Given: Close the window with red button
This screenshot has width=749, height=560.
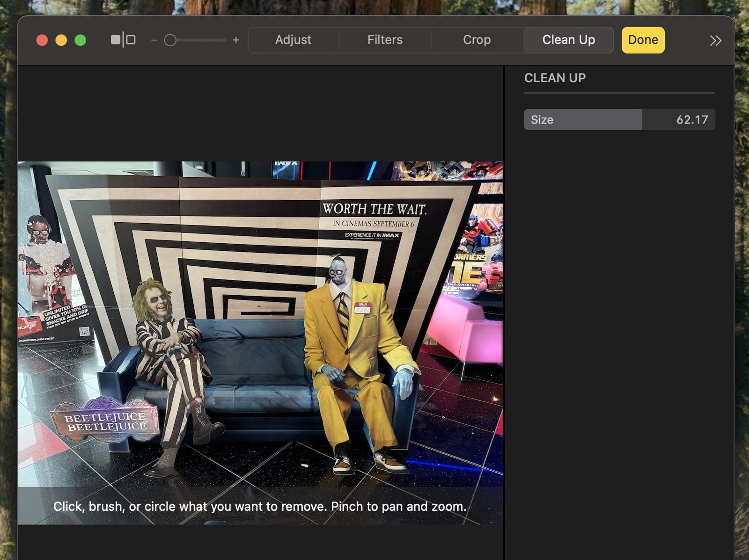Looking at the screenshot, I should coord(42,40).
